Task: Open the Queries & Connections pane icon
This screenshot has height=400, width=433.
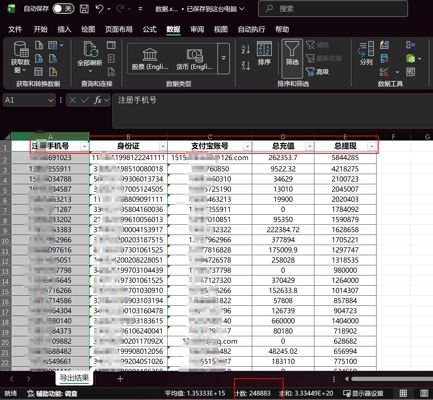Action: tap(111, 45)
